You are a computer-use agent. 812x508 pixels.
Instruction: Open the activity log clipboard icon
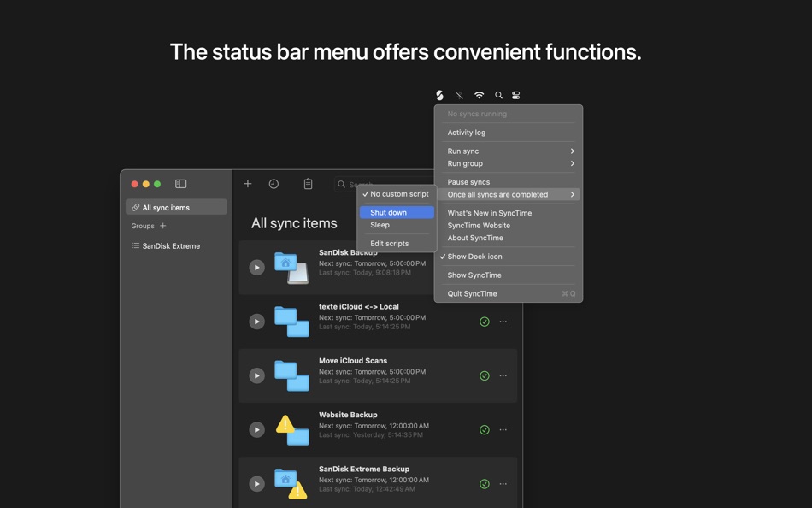pyautogui.click(x=308, y=184)
